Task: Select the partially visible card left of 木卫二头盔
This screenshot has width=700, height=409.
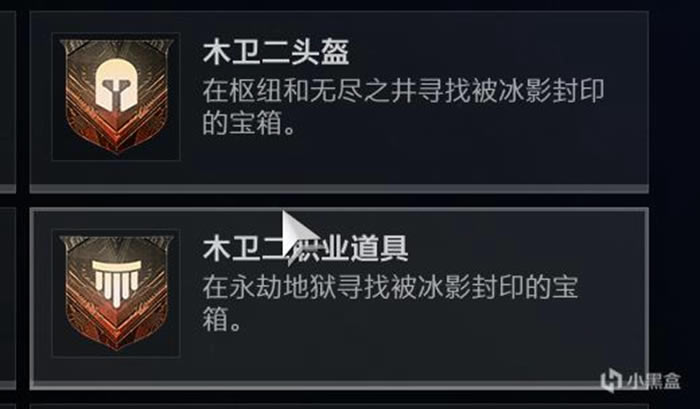Action: [8, 102]
